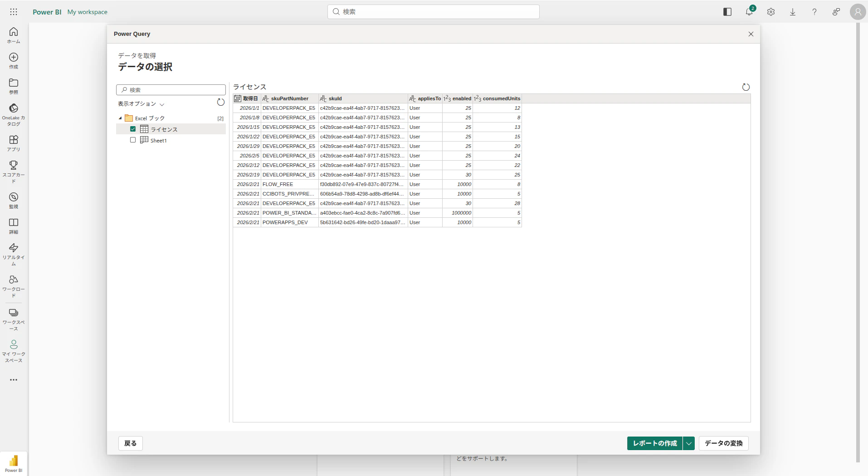
Task: Click the CCIBOTS_PRIVPRE... cell
Action: [289, 194]
